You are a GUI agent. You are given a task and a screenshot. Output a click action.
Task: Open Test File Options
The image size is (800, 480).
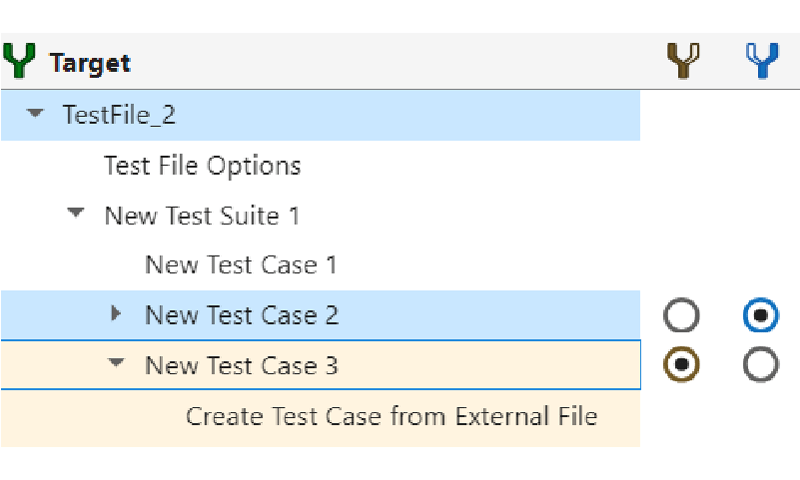pos(202,165)
